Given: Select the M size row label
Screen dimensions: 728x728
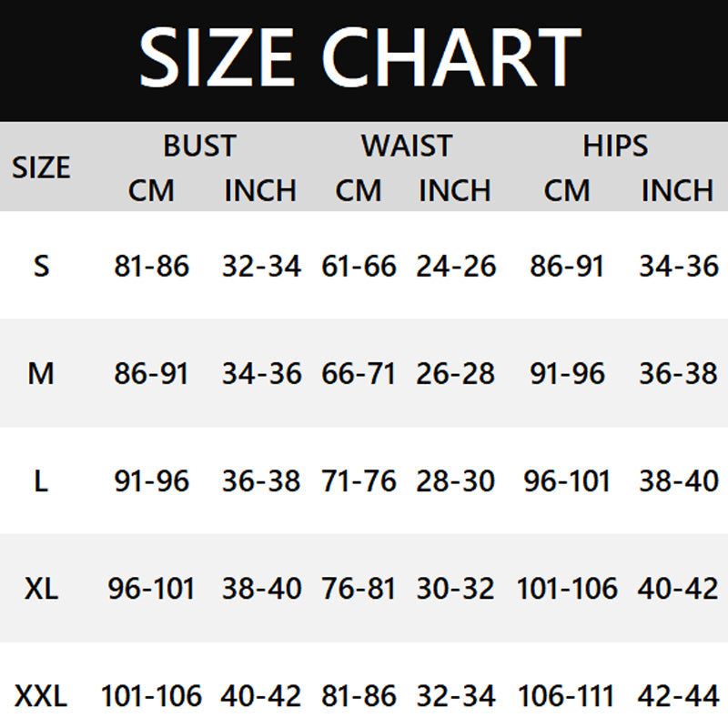Looking at the screenshot, I should pyautogui.click(x=41, y=373).
